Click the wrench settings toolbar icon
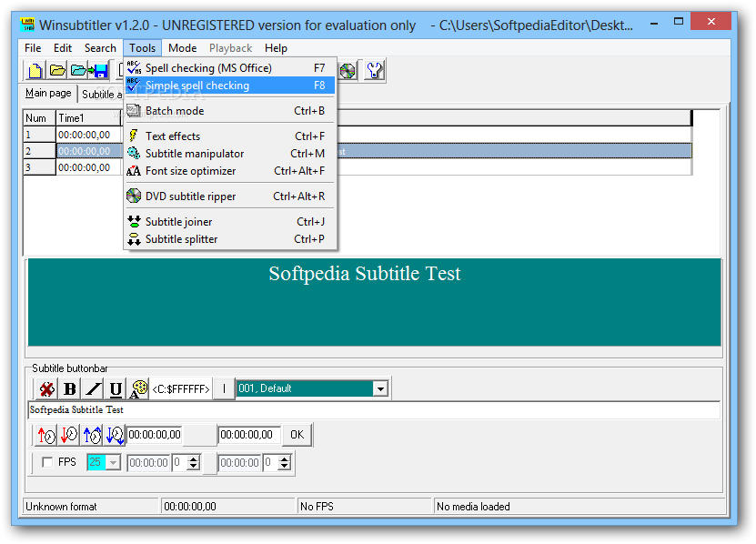 375,71
